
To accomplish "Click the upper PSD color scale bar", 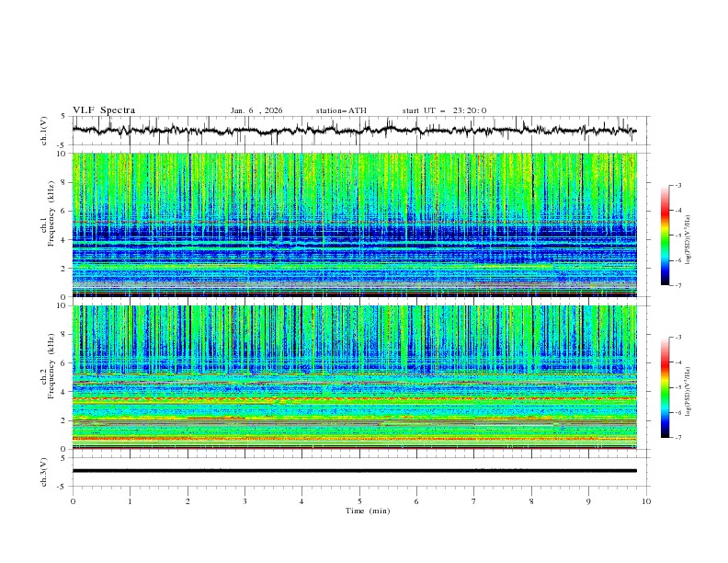I will tap(665, 236).
